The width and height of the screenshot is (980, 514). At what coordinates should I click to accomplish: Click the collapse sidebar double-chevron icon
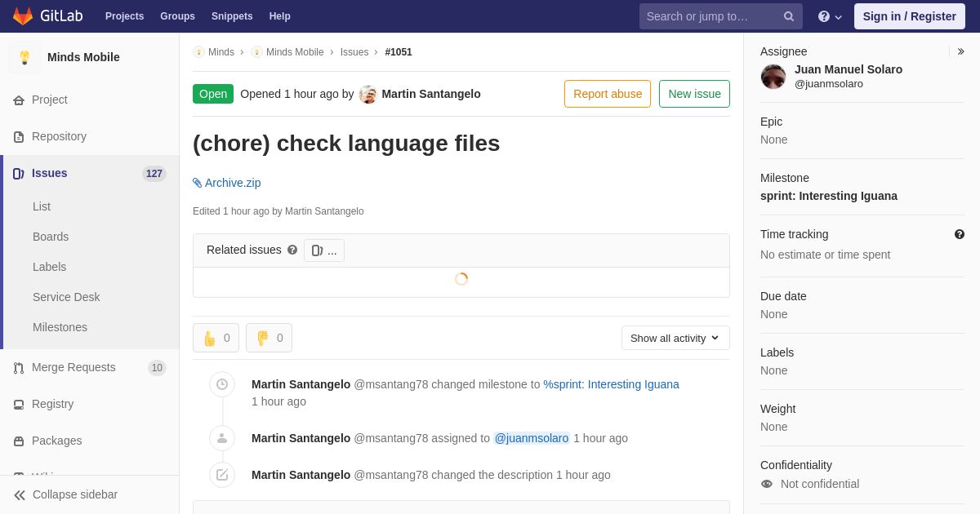[x=20, y=495]
